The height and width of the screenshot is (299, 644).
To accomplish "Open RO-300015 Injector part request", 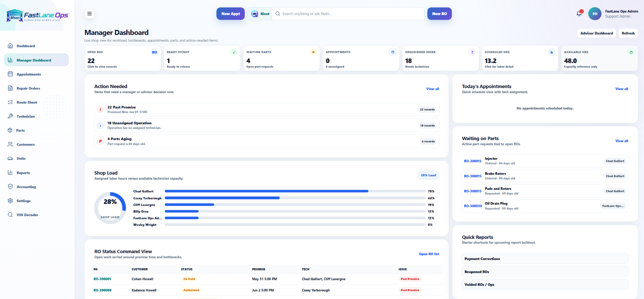I will [x=545, y=161].
